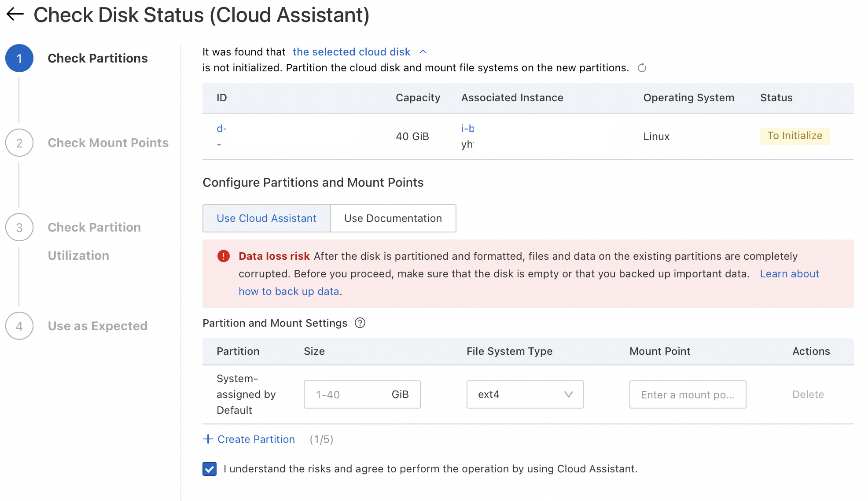Click the File System Type column header
Image resolution: width=868 pixels, height=501 pixels.
pyautogui.click(x=509, y=351)
